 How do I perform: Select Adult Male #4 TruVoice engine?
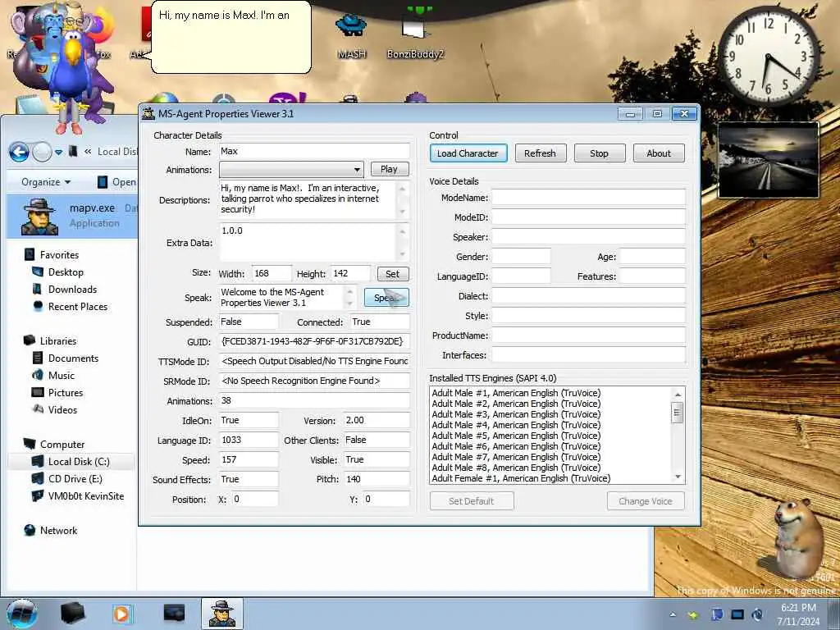click(516, 426)
